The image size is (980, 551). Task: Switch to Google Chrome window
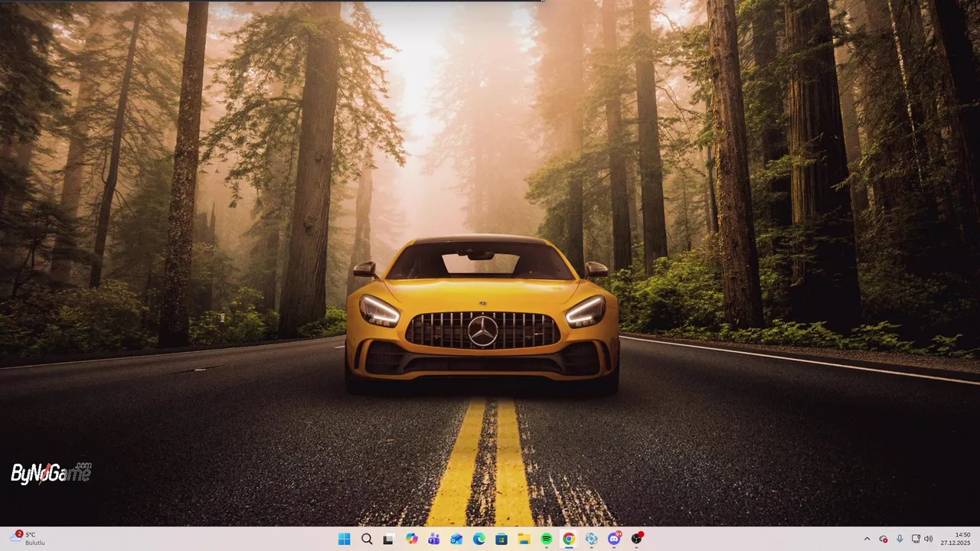click(x=569, y=539)
